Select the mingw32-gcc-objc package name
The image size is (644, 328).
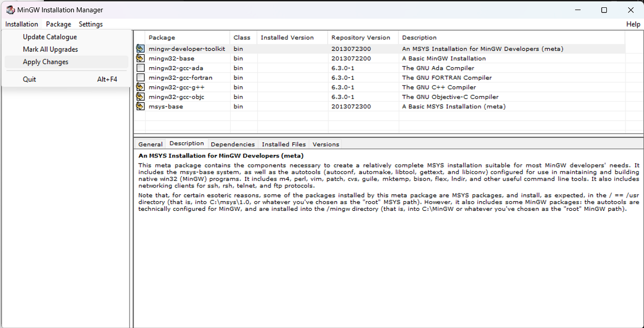(176, 97)
